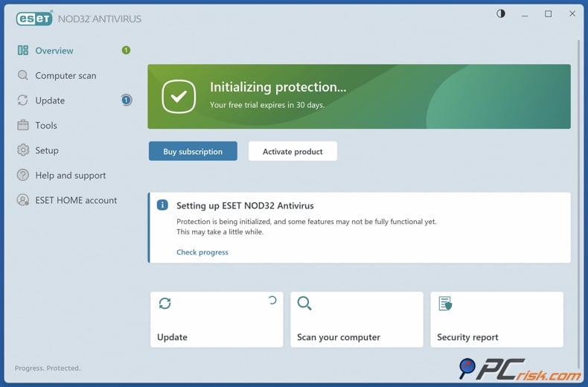Click the checkmark protection status icon
Image resolution: width=588 pixels, height=387 pixels.
(179, 96)
